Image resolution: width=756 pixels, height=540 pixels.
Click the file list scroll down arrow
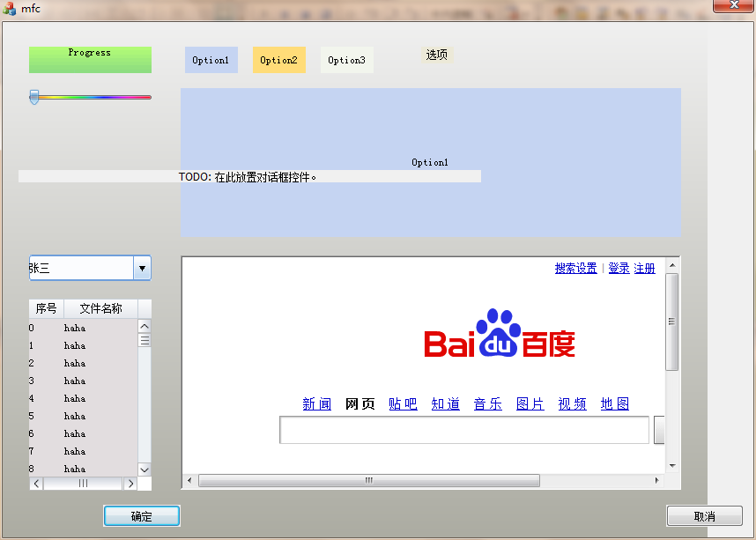(x=145, y=470)
